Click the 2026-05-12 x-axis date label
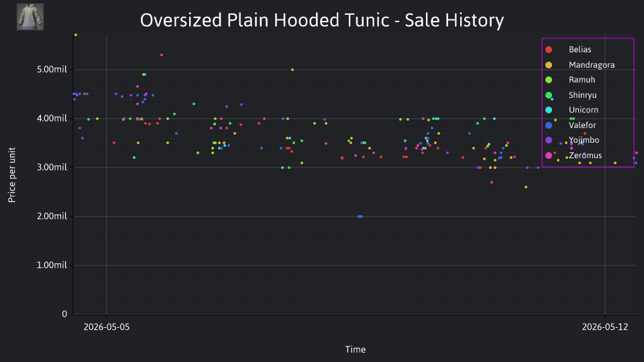The image size is (644, 362). (x=605, y=327)
